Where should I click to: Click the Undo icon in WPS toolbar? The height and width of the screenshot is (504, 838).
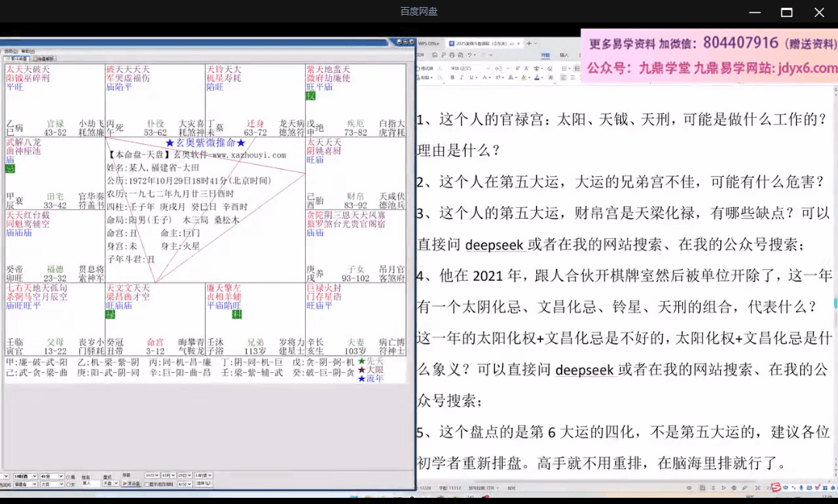(x=469, y=54)
